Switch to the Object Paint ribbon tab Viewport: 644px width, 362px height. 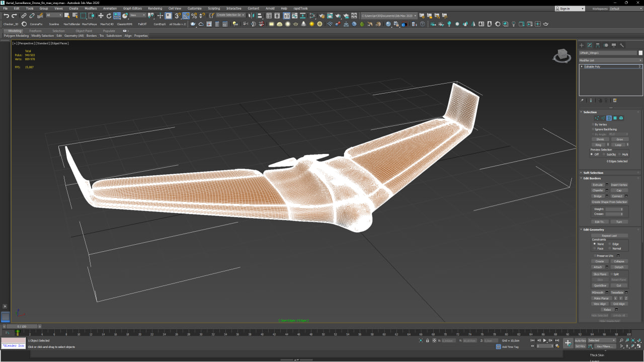pos(84,31)
